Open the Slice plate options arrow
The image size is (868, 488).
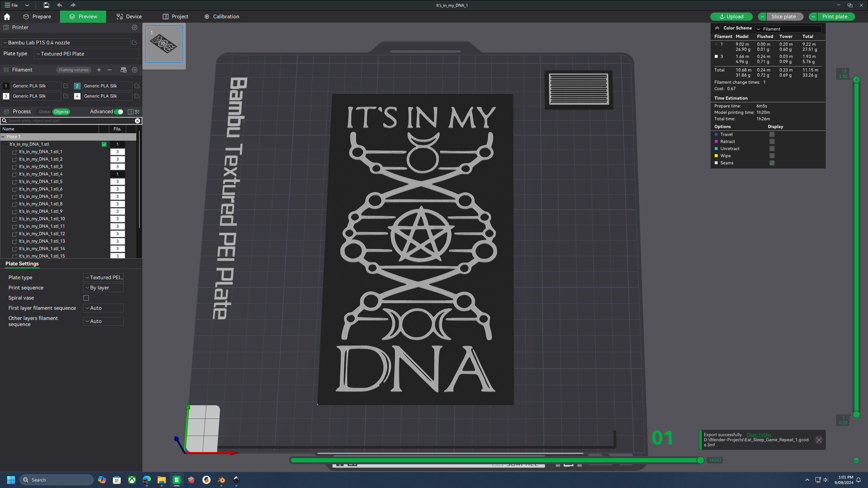point(762,17)
